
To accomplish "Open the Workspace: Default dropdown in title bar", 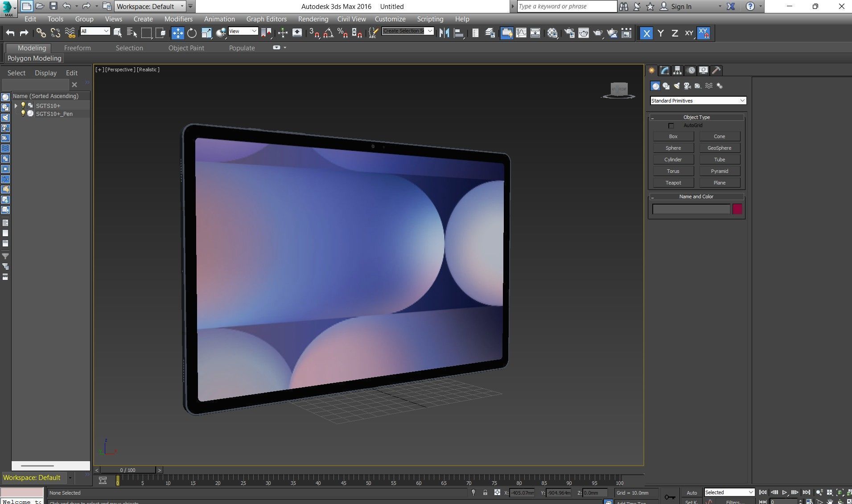I will click(150, 6).
